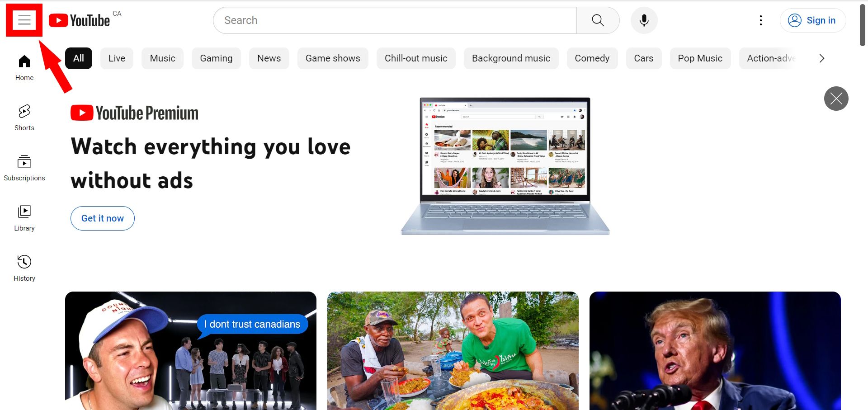Open Shorts from sidebar
The image size is (868, 410).
(x=24, y=118)
